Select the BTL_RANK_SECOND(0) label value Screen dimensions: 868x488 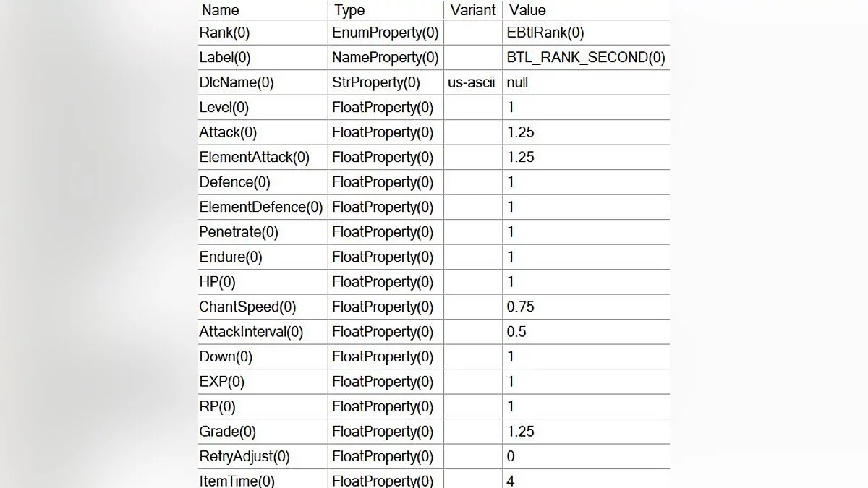[586, 57]
